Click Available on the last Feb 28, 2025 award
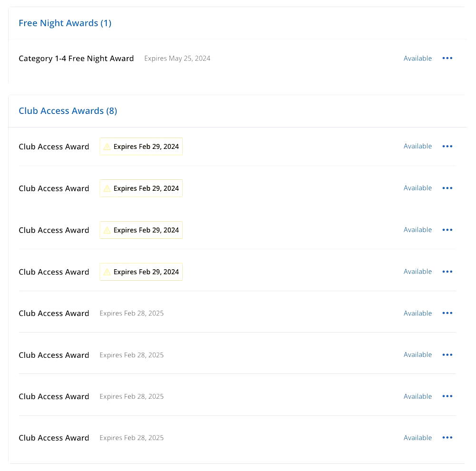476x471 pixels. (417, 437)
